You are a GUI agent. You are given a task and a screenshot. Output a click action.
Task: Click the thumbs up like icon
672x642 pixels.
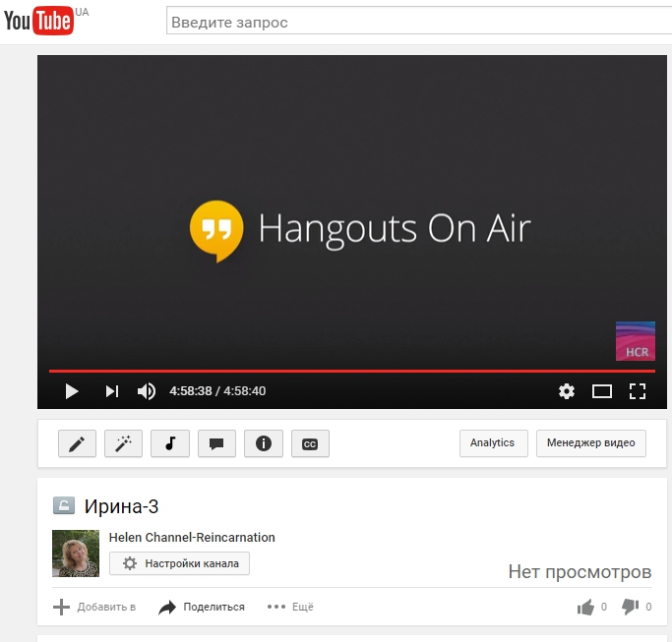click(586, 607)
